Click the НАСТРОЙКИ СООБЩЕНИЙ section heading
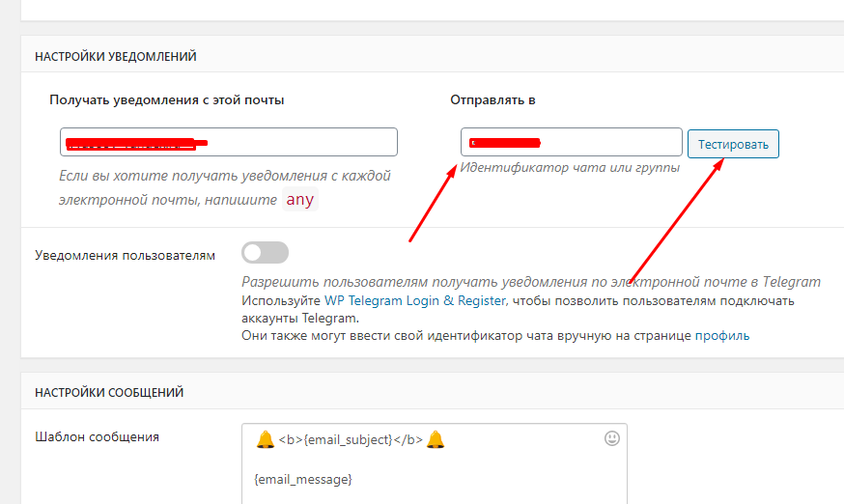Image resolution: width=844 pixels, height=504 pixels. (x=109, y=393)
